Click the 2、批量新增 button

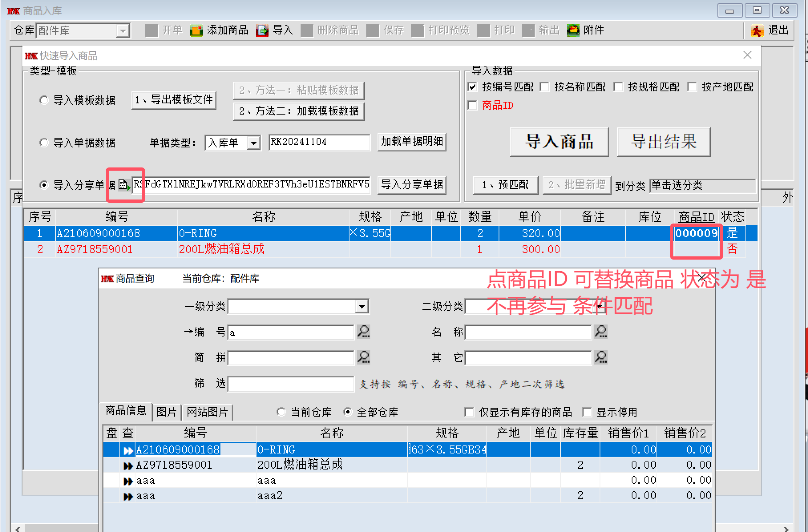(x=577, y=185)
